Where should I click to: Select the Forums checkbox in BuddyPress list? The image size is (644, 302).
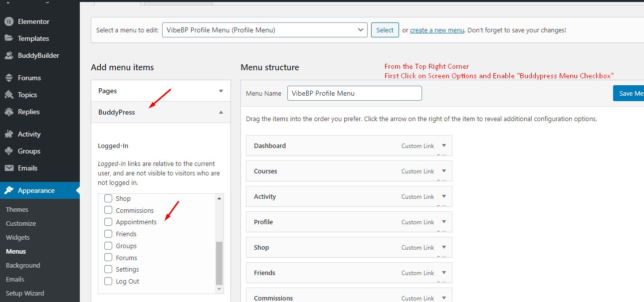(x=108, y=258)
